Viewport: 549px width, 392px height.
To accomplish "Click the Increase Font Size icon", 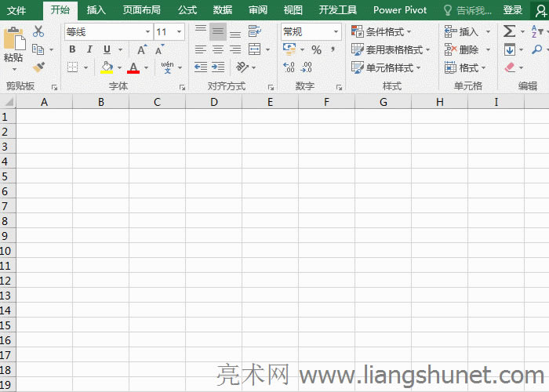I will [142, 49].
